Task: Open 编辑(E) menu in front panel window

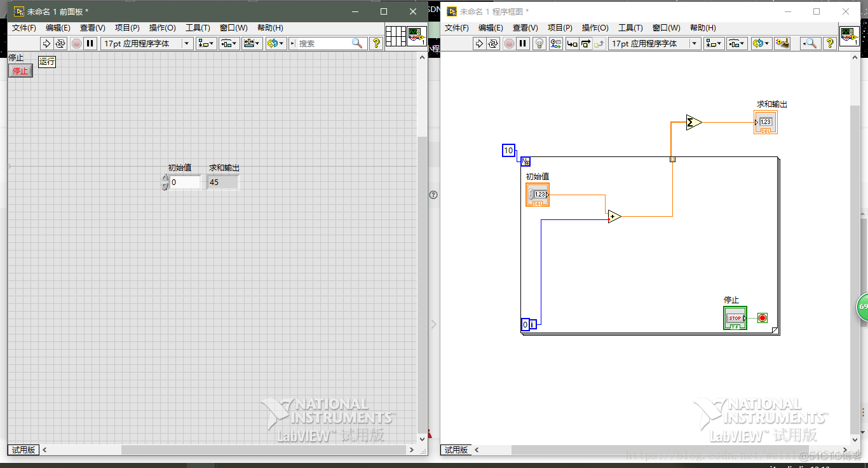Action: pos(58,28)
